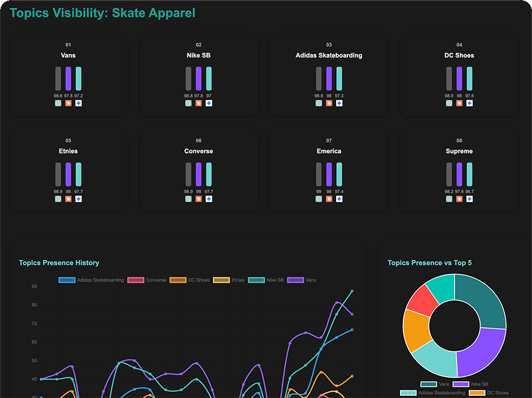This screenshot has width=532, height=398.
Task: Click the Gemini icon under Adidas Skateboarding
Action: tap(339, 103)
